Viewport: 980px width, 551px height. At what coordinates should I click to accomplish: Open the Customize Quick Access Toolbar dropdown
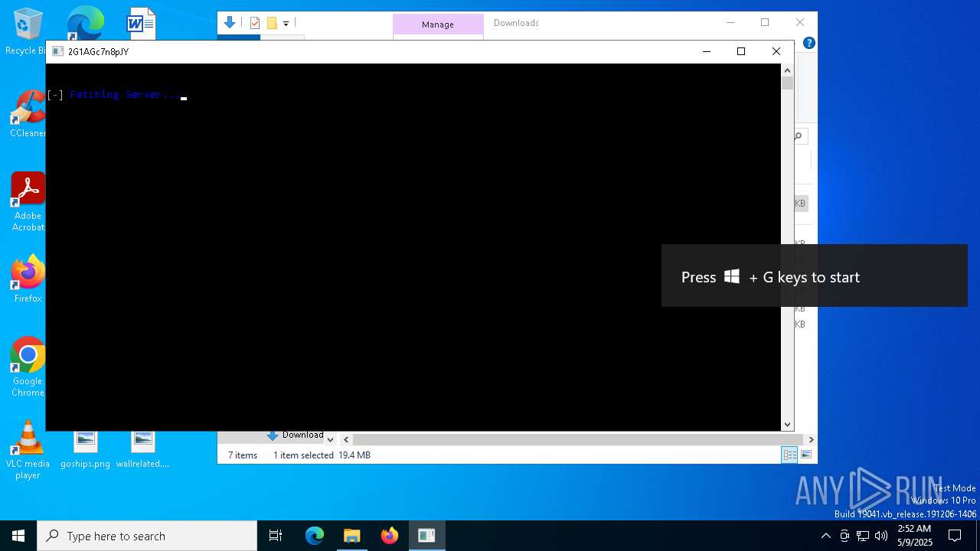pos(286,24)
